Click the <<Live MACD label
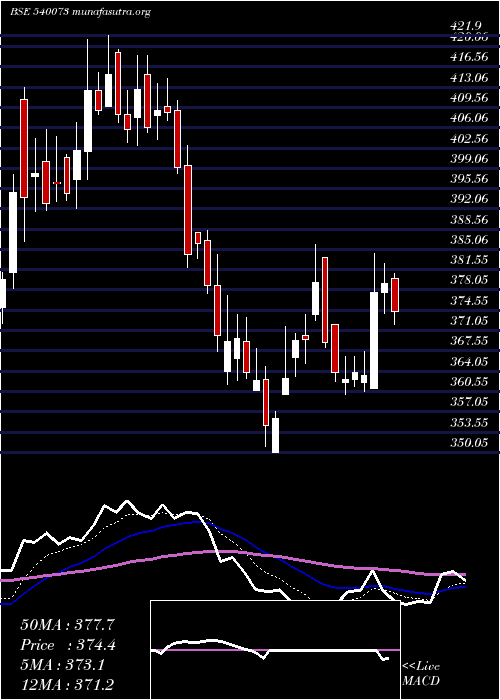The image size is (500, 700). (421, 674)
